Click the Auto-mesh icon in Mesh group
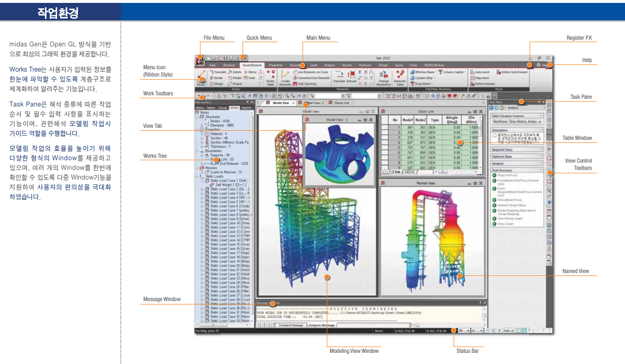 [x=479, y=72]
